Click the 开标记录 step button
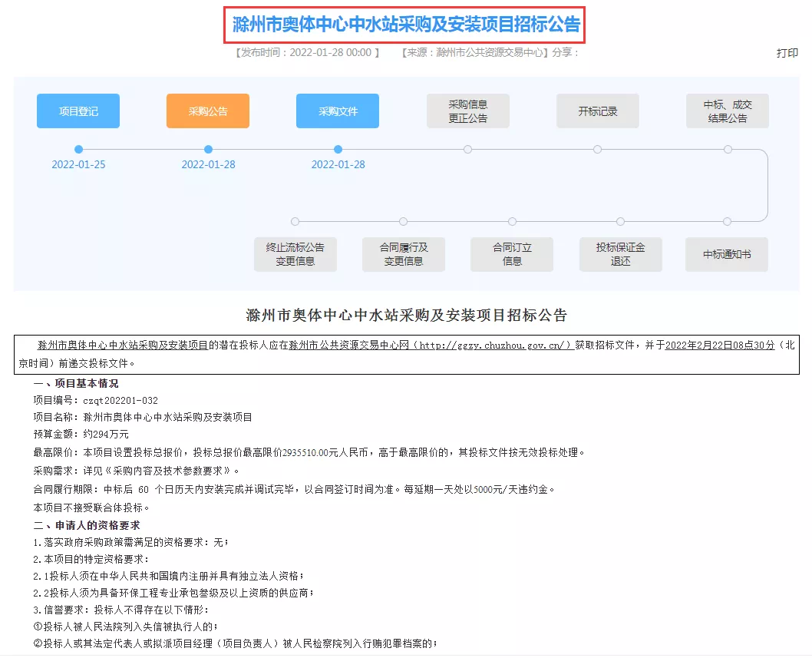812x658 pixels. coord(597,111)
